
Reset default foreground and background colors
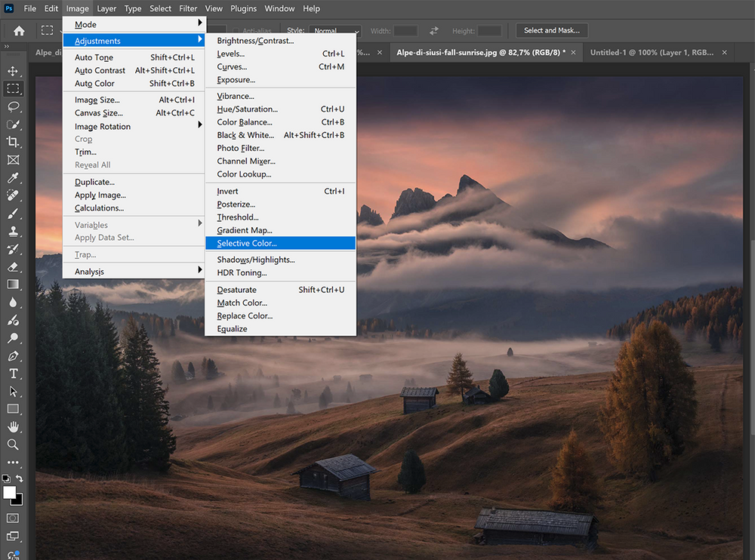(6, 478)
